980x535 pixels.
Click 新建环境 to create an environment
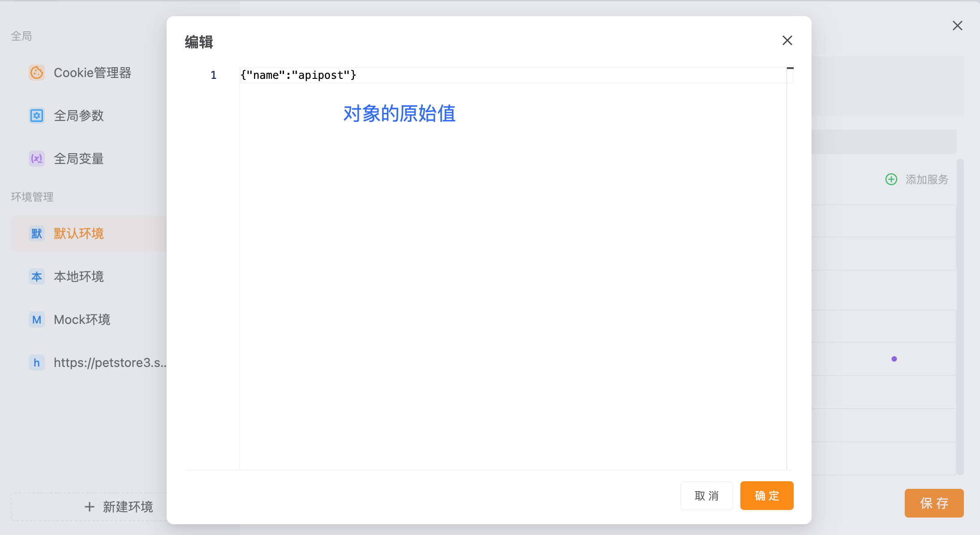pyautogui.click(x=89, y=507)
